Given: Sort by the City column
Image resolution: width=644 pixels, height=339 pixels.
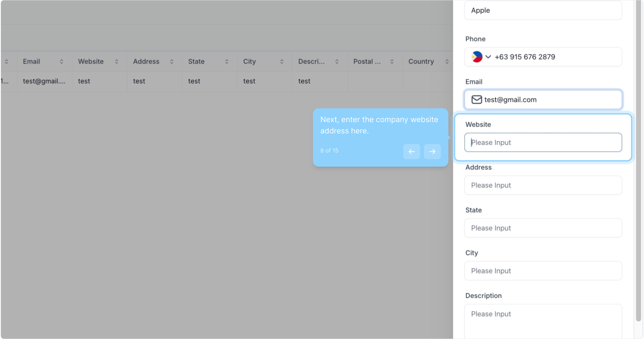Looking at the screenshot, I should (x=282, y=62).
